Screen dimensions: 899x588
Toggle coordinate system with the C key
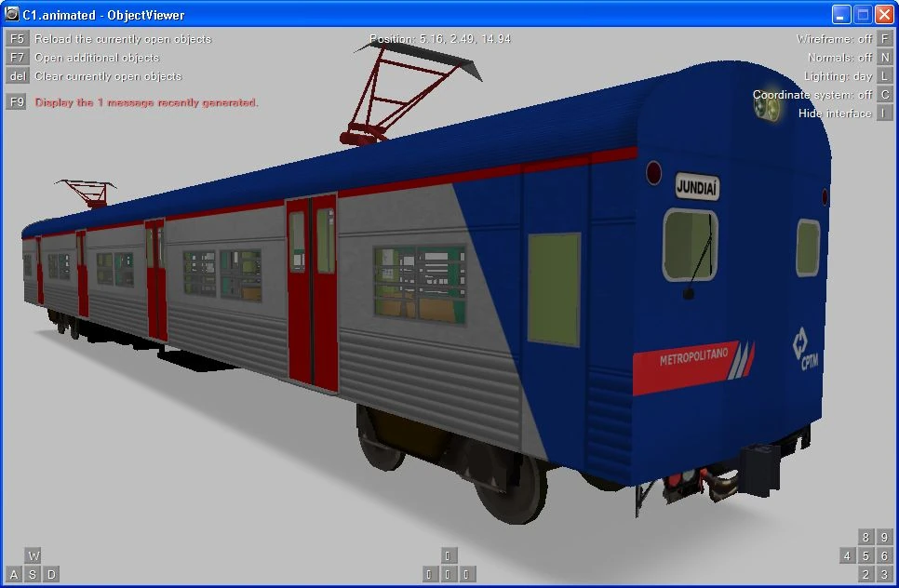[x=885, y=95]
